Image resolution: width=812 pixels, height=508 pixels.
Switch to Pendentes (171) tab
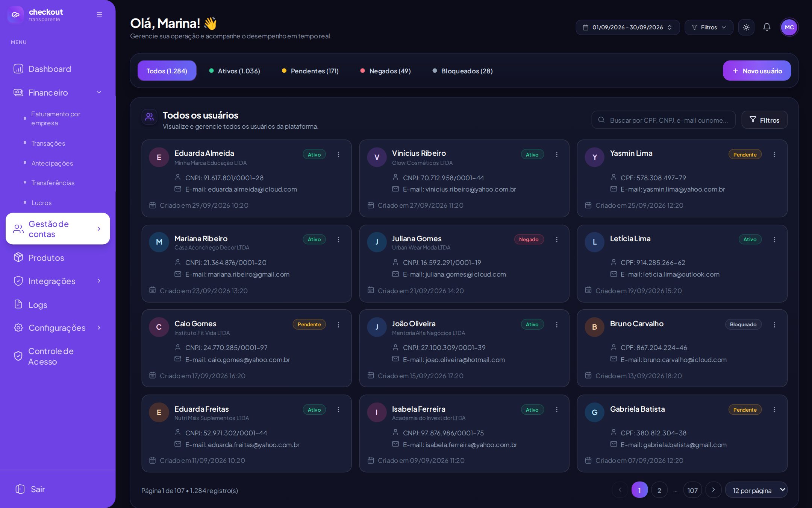pyautogui.click(x=310, y=71)
